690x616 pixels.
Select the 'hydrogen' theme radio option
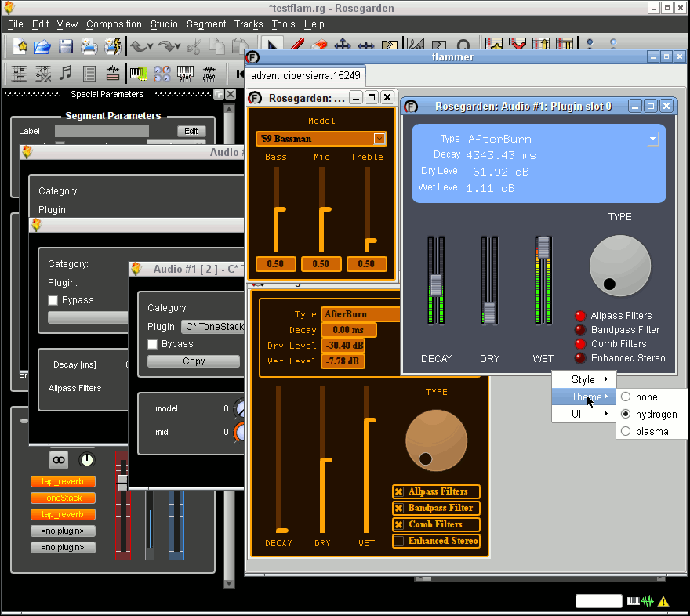tap(626, 414)
